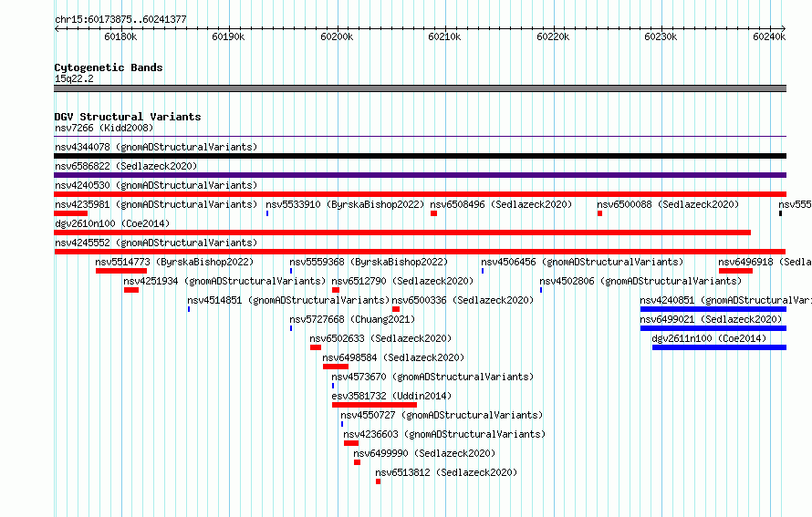Click the Cytogenetic Bands track title
Image resolution: width=812 pixels, height=517 pixels.
(109, 67)
